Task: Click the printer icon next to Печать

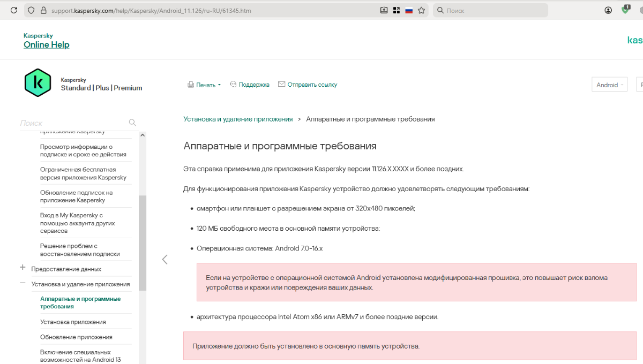Action: coord(191,85)
